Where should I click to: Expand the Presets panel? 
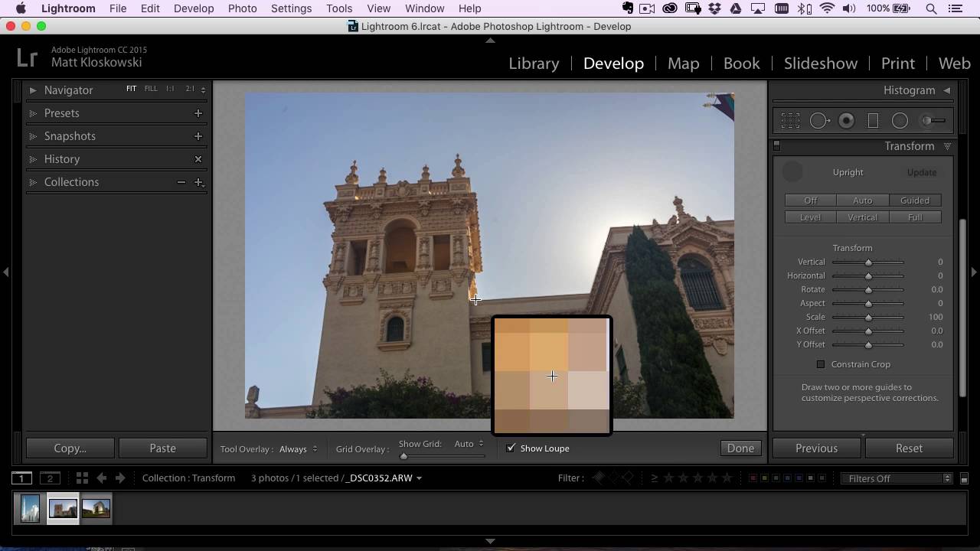[33, 113]
